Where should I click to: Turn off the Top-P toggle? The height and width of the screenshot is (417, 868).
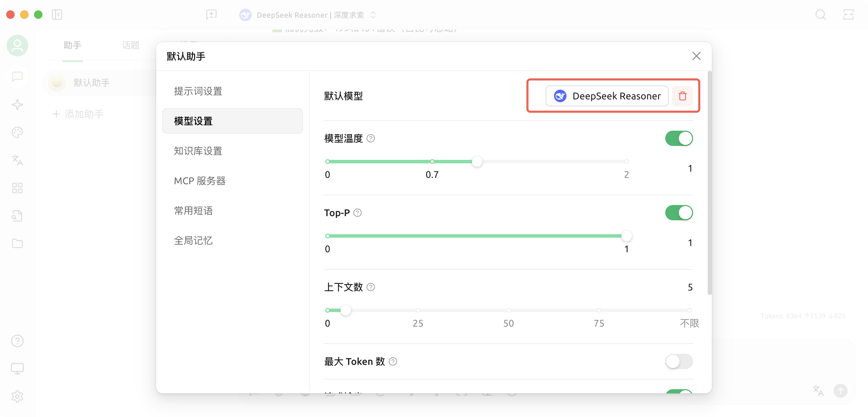click(x=678, y=213)
